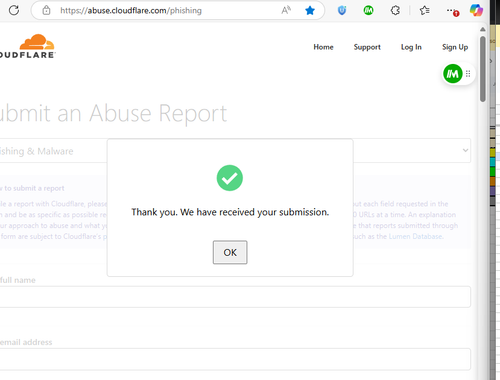
Task: Go to Home in navigation
Action: [x=323, y=47]
